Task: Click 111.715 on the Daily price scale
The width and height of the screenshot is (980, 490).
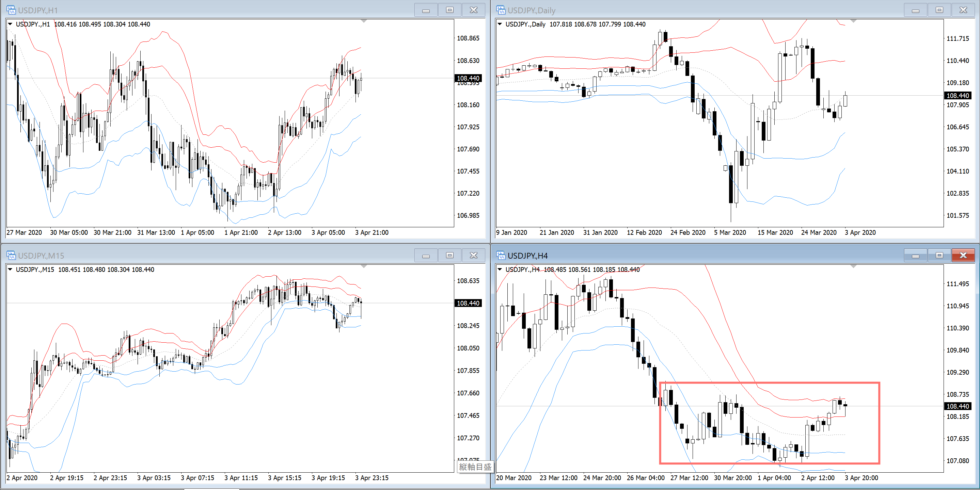Action: [958, 38]
